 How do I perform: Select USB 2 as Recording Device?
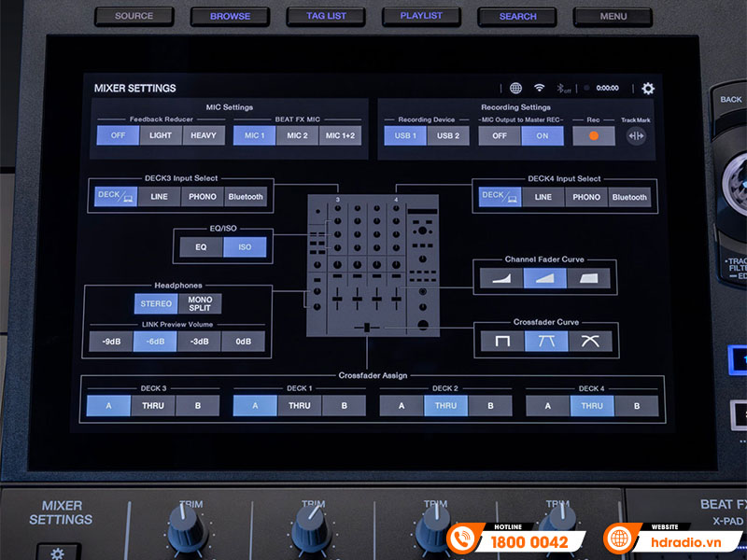click(x=447, y=135)
